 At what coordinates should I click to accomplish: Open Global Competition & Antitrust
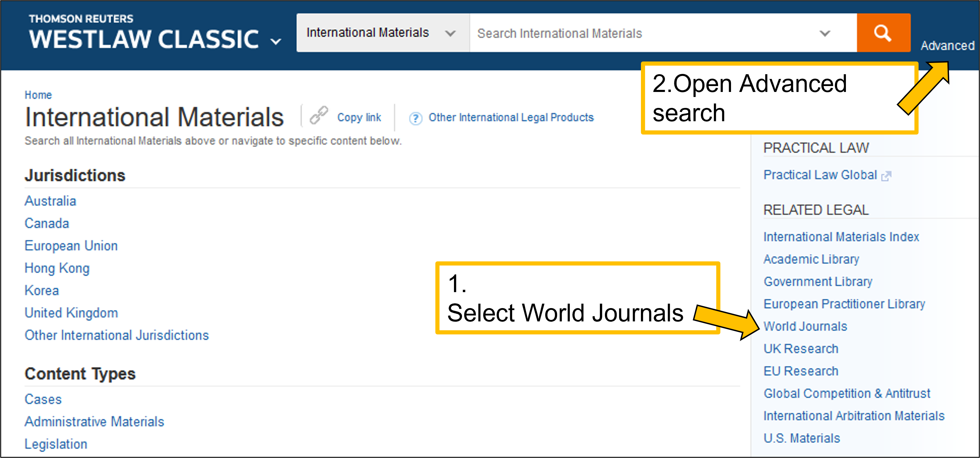847,393
